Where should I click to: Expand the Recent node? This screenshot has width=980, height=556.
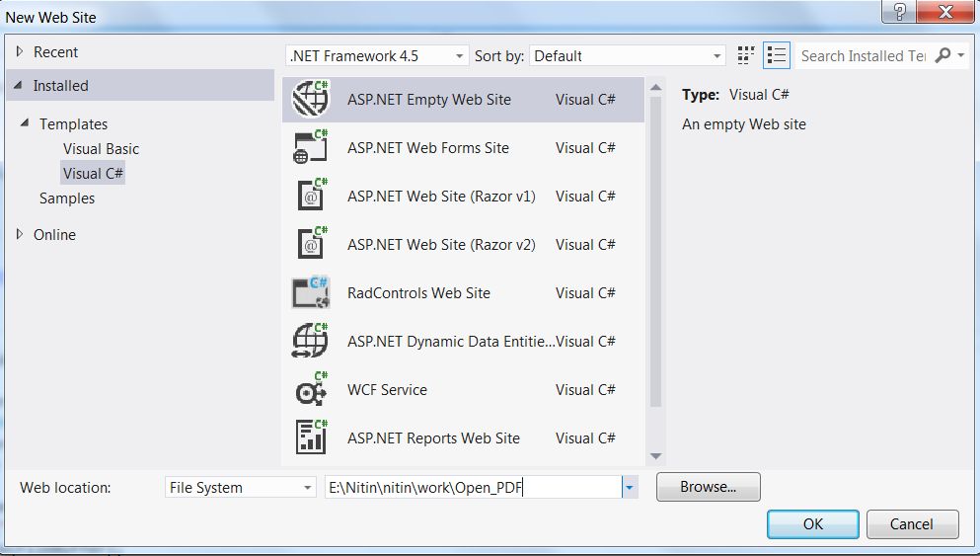[20, 51]
